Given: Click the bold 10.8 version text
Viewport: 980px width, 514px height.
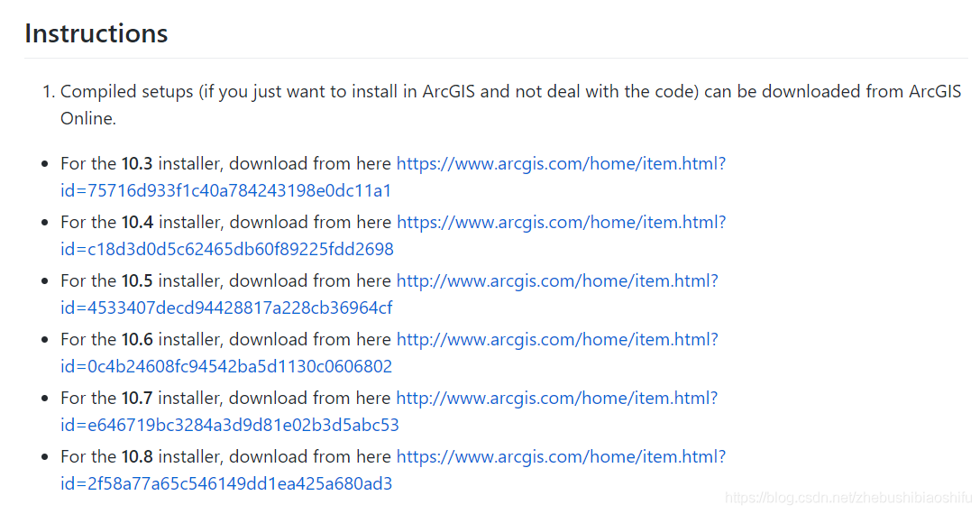Looking at the screenshot, I should coord(137,457).
